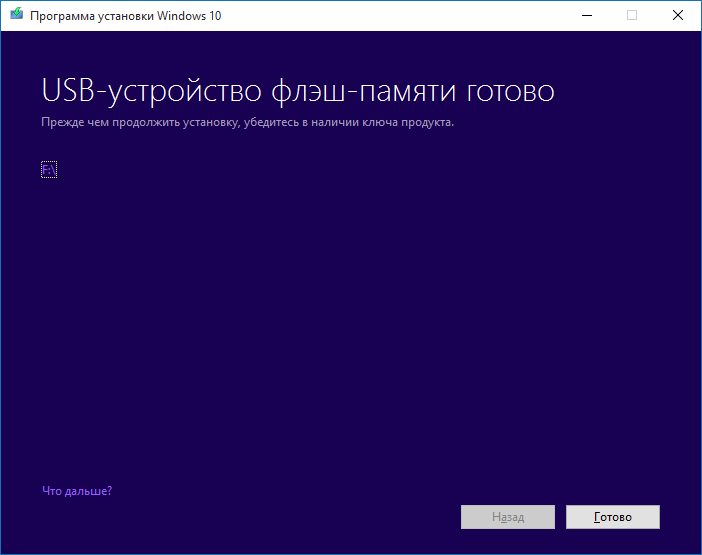Open the F:\ flash drive link

coord(49,170)
